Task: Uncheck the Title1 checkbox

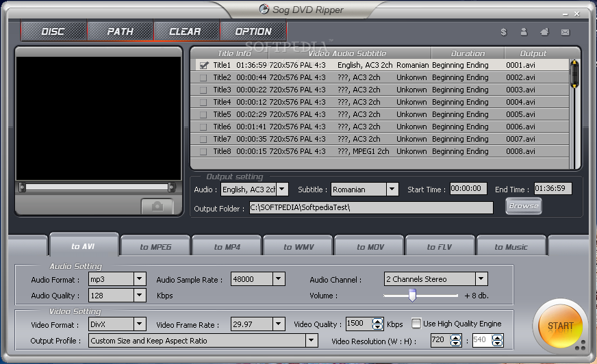Action: pyautogui.click(x=204, y=66)
